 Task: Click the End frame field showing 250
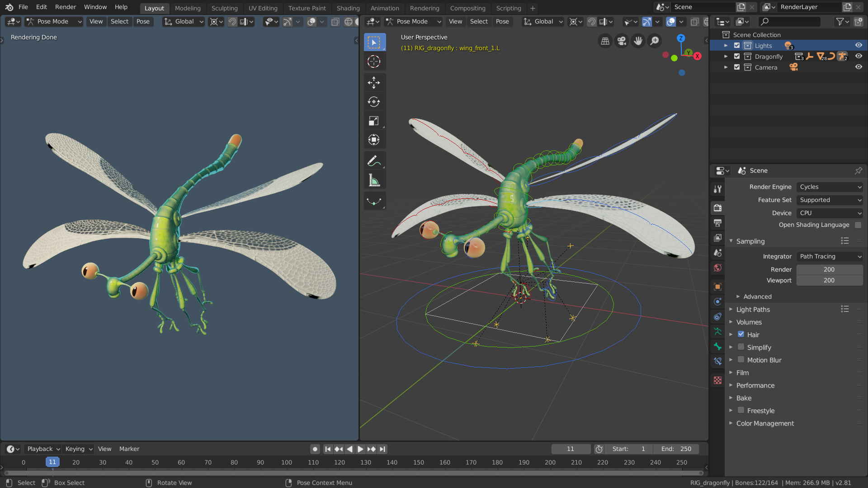click(677, 449)
